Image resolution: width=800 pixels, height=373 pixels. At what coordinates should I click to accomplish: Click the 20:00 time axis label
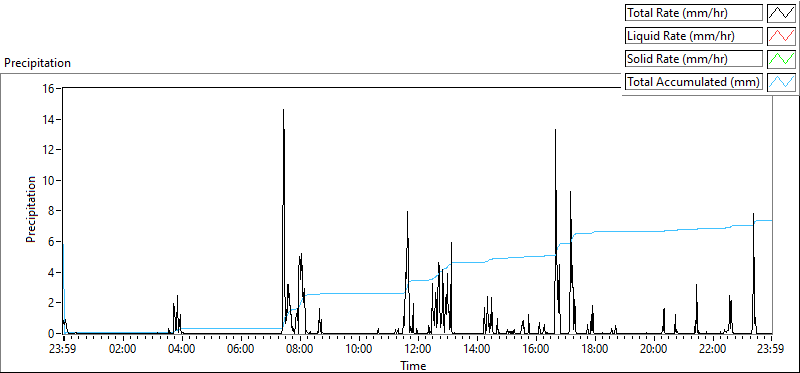654,350
